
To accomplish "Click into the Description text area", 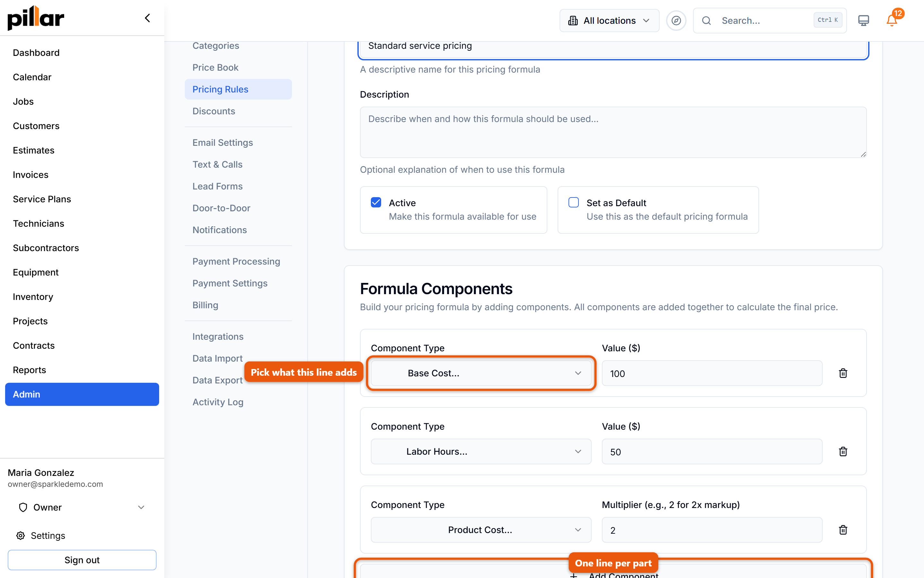I will click(x=613, y=132).
